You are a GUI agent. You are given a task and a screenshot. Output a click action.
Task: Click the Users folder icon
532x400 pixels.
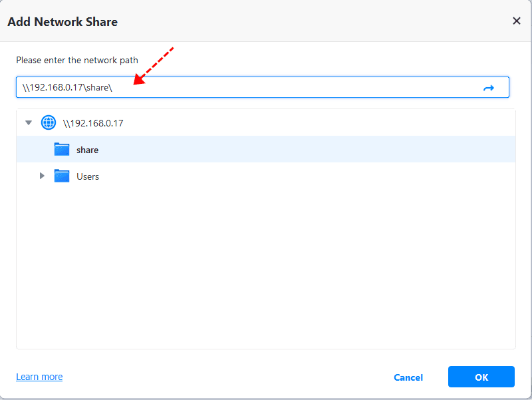pos(62,176)
